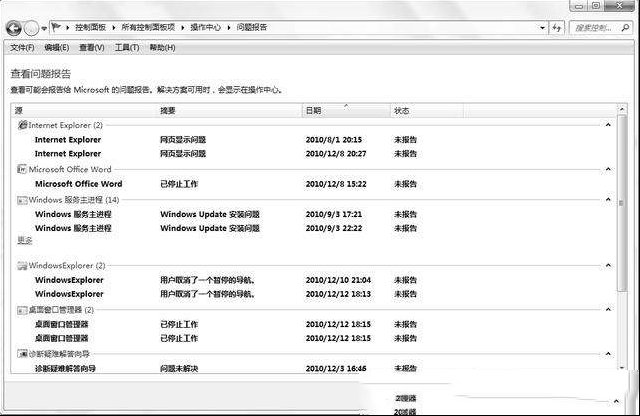Click the 诊断疑难解答向导 group icon

click(x=22, y=354)
